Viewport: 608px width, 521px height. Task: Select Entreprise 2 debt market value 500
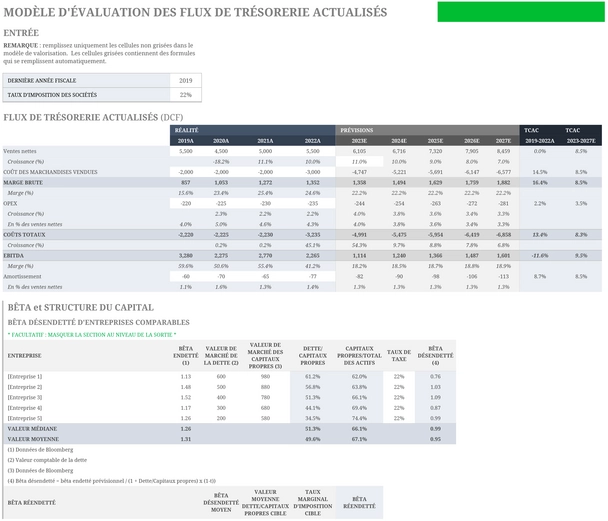221,387
